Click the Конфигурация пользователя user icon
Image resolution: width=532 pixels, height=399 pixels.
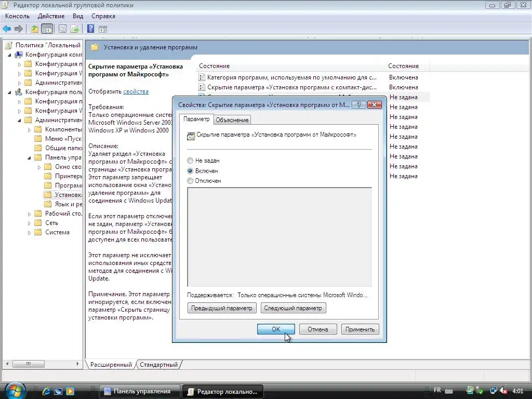[19, 91]
